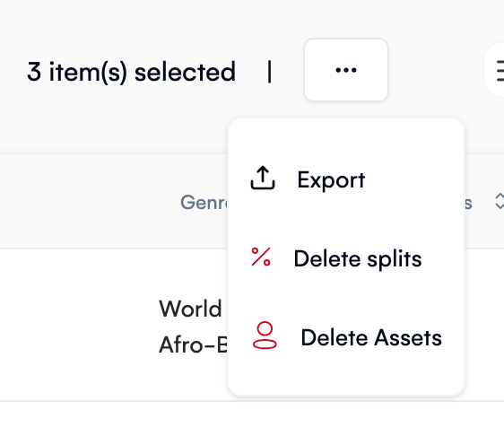Click the Afro-B genre text in the row
Viewport: 504px width, 436px height.
point(194,344)
